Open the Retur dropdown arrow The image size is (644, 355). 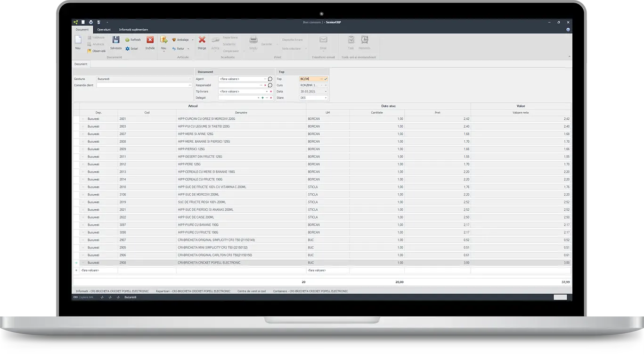tap(188, 49)
